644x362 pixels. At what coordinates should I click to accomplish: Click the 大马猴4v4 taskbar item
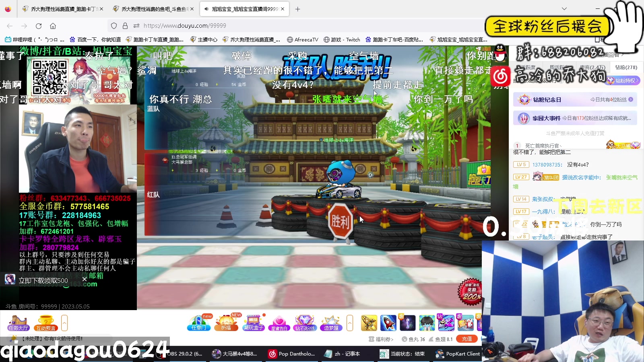235,354
